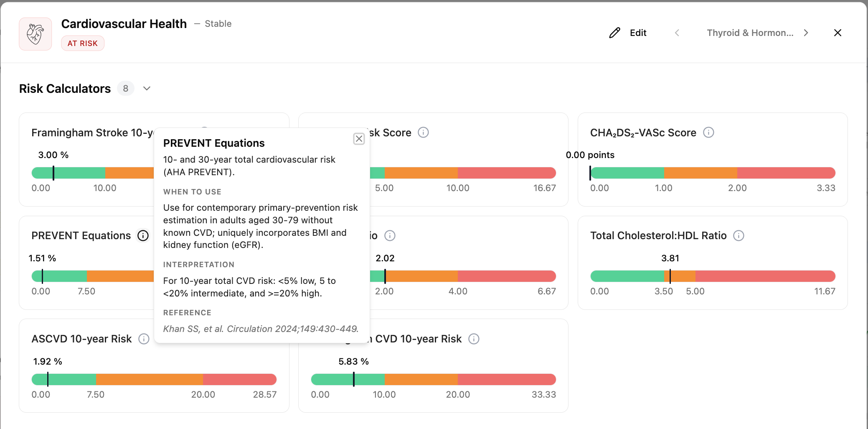Collapse the Risk Calculators section

(147, 89)
